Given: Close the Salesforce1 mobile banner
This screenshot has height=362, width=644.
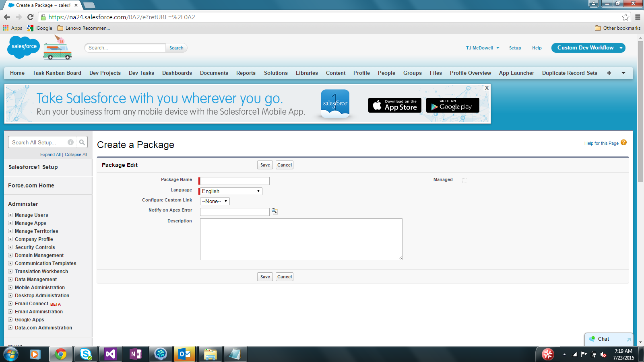Looking at the screenshot, I should pos(487,88).
